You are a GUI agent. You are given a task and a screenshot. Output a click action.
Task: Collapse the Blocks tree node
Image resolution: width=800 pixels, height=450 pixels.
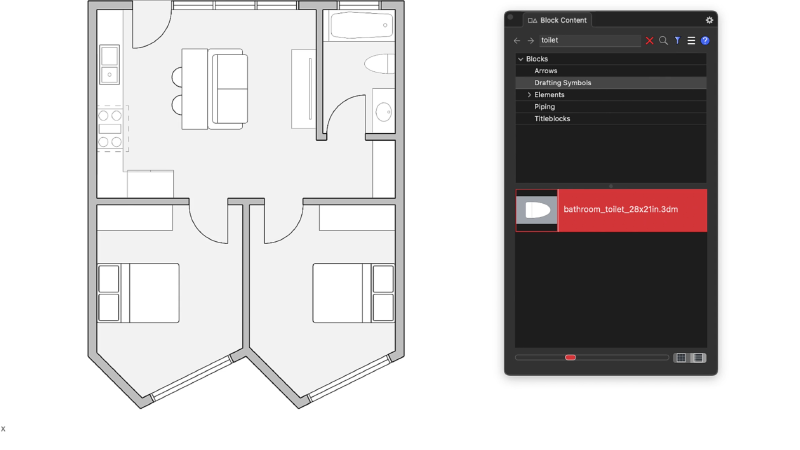point(520,59)
